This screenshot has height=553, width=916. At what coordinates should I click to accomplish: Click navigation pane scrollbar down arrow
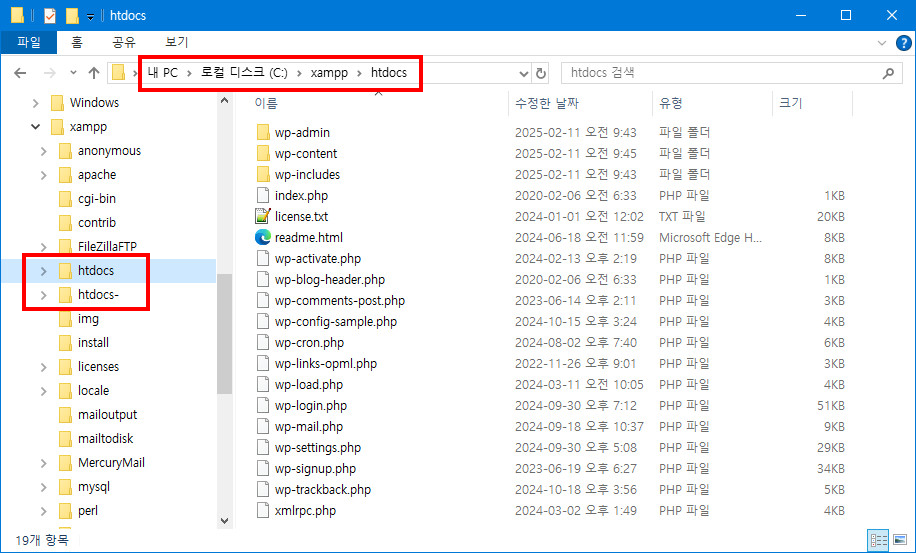tap(224, 520)
